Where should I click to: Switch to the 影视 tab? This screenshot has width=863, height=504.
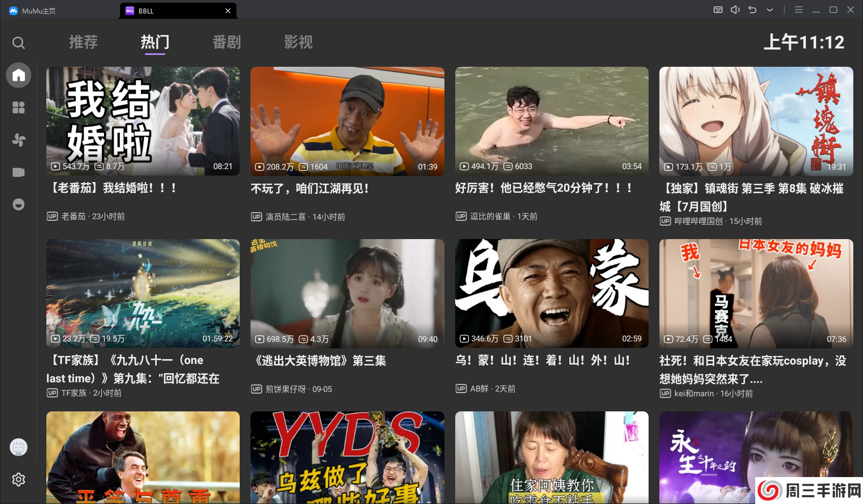(x=298, y=43)
